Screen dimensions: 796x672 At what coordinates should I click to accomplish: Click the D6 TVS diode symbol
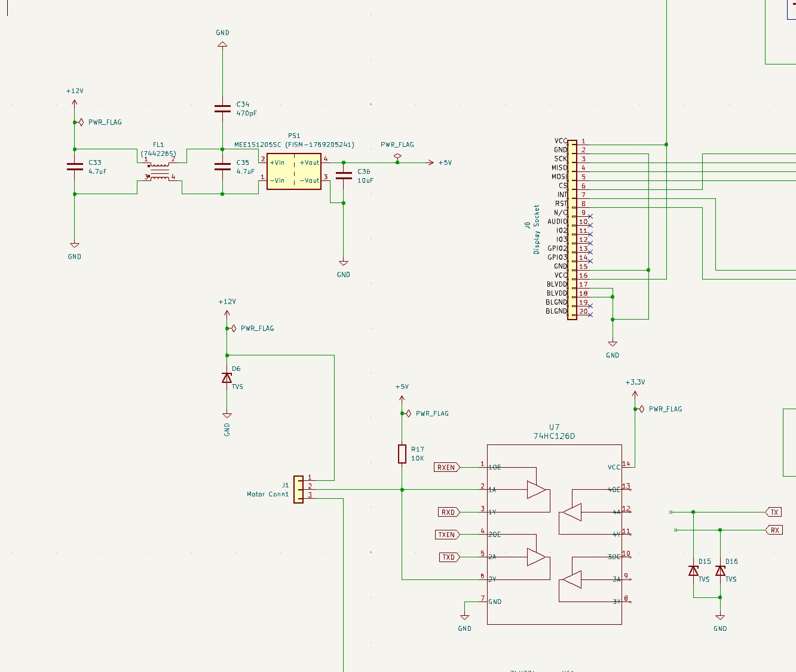(x=226, y=378)
